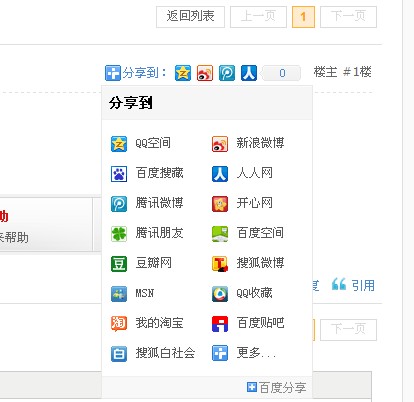
Task: Select 百度空间 share option
Action: pos(248,234)
